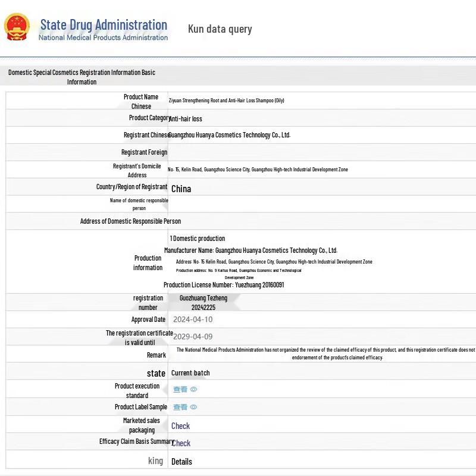Viewport: 476px width, 476px height.
Task: Click the Manufacturer Name line
Action: click(250, 250)
